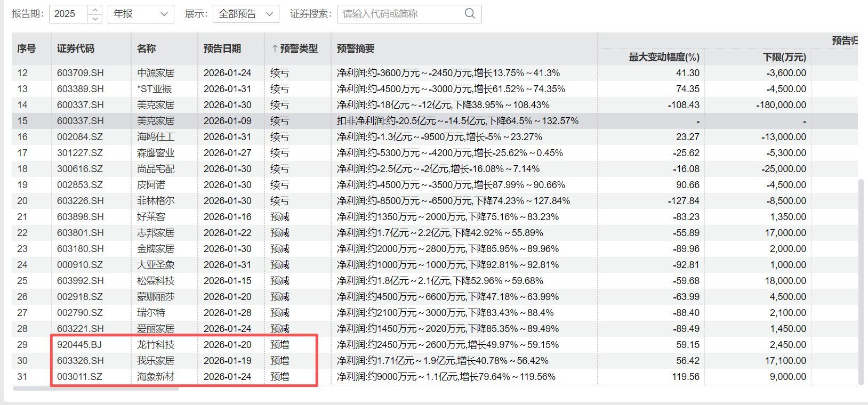Click the max change value 119.56

pyautogui.click(x=687, y=377)
